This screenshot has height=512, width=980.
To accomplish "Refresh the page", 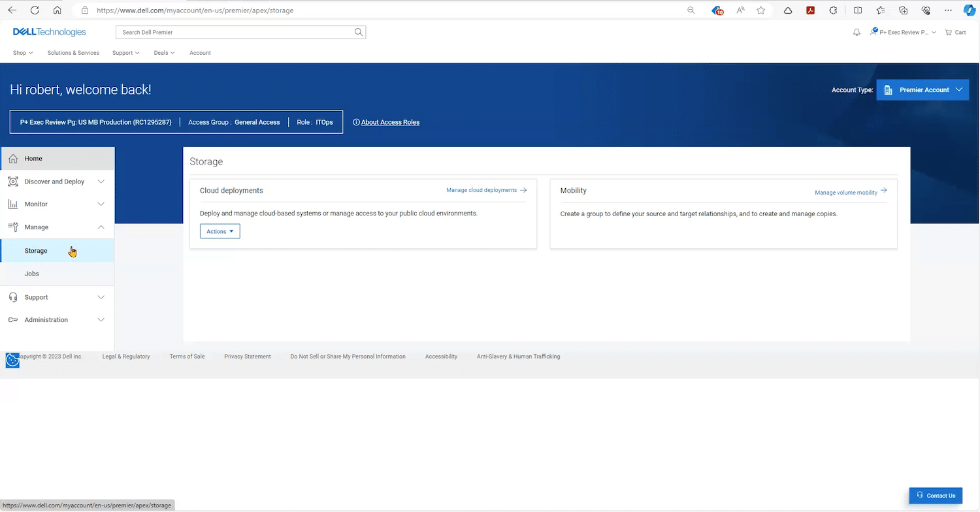I will click(35, 10).
